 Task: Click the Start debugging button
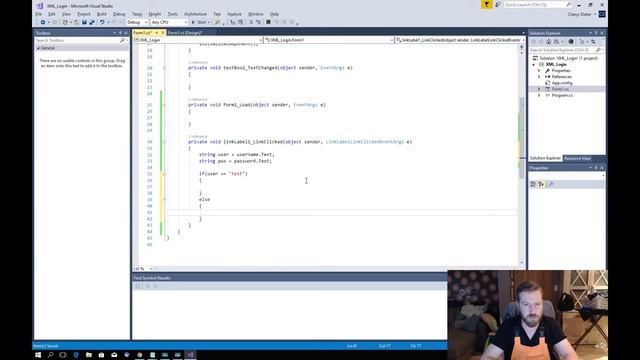(x=200, y=22)
